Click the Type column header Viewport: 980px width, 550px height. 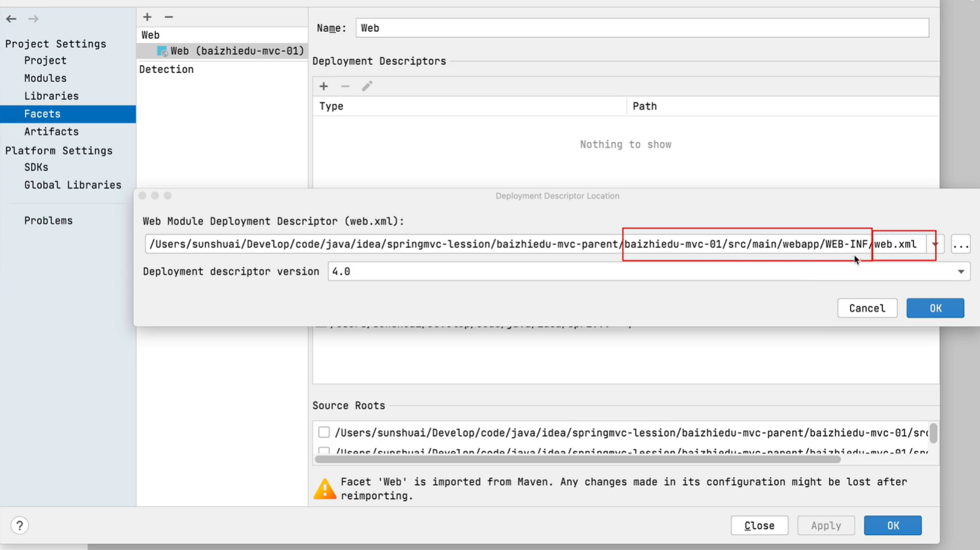pos(469,106)
